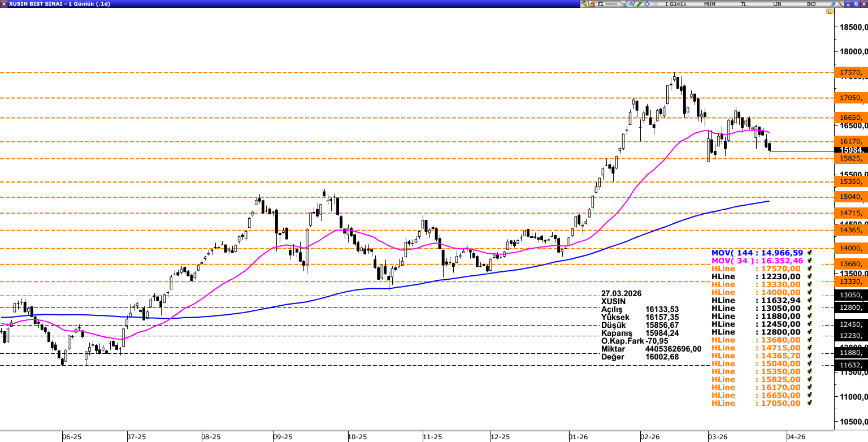Image resolution: width=868 pixels, height=442 pixels.
Task: Click the green pencil drawing tool icon
Action: (x=639, y=4)
